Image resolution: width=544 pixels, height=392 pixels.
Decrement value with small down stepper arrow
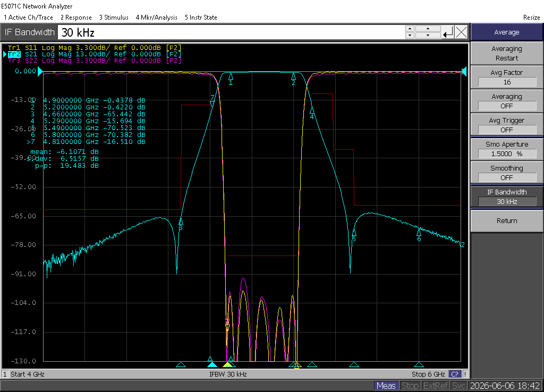pos(410,36)
